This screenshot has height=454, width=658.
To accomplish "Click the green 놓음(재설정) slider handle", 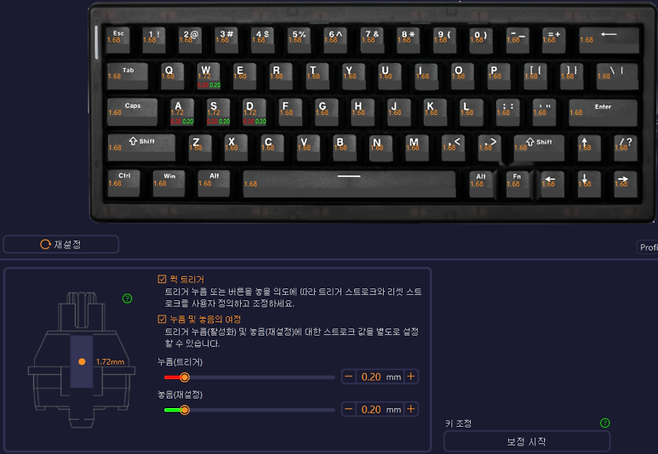I will tap(184, 410).
